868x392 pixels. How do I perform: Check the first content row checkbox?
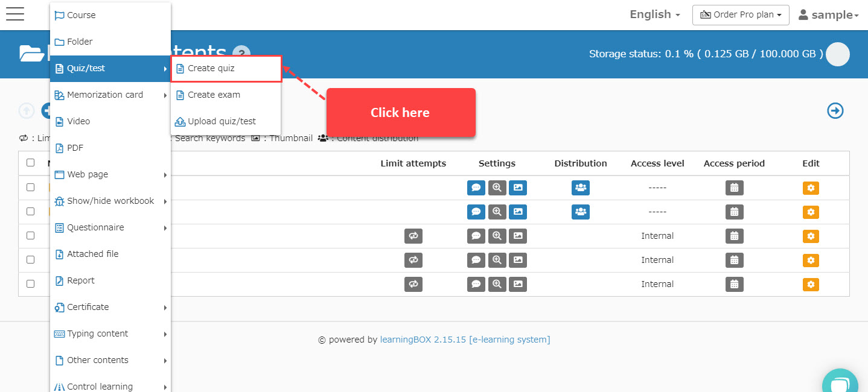(x=31, y=188)
